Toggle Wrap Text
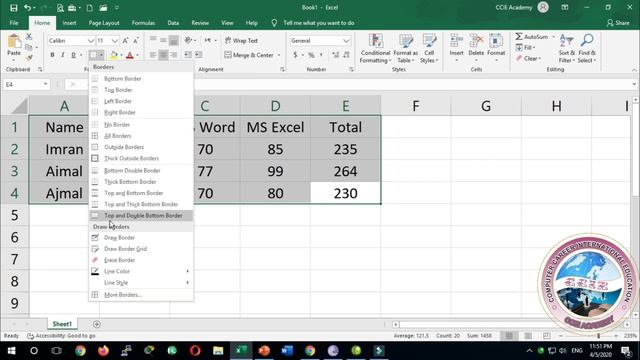 coord(241,40)
